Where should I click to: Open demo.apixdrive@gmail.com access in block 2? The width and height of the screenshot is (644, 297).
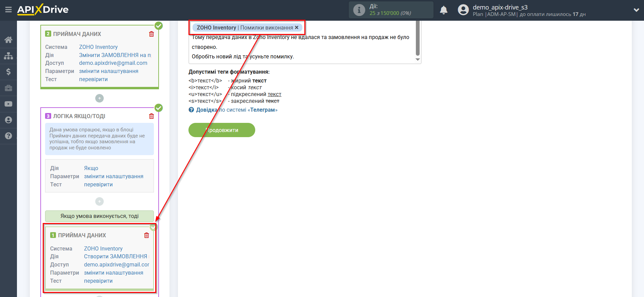click(x=113, y=63)
